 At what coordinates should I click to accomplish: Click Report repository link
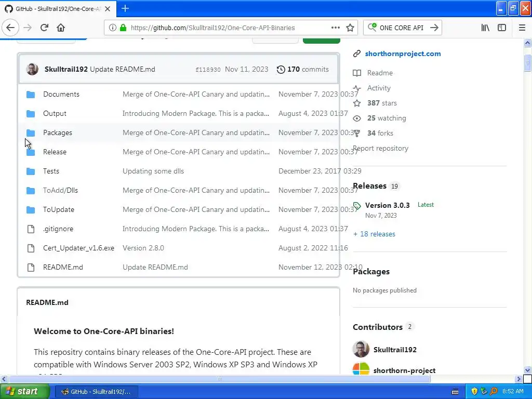380,148
